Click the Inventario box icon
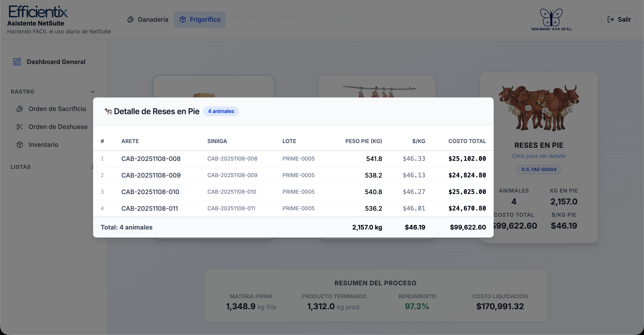 coord(19,145)
